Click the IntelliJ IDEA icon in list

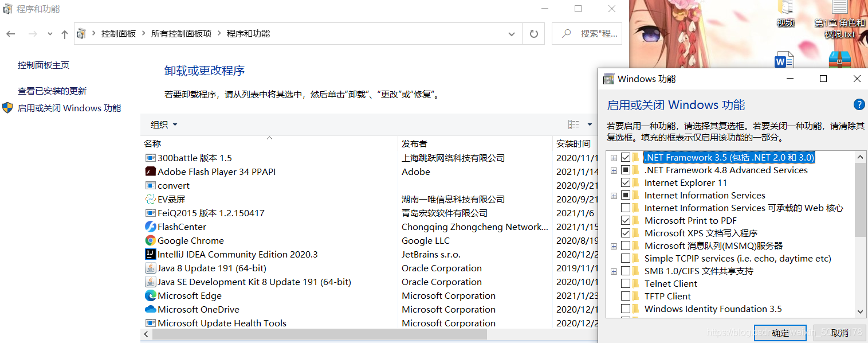point(151,254)
